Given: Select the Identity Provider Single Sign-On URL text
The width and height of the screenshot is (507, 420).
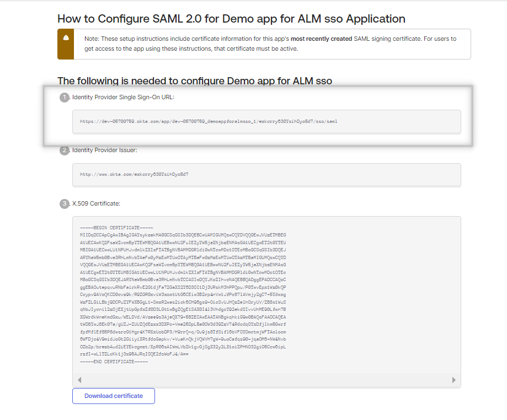Looking at the screenshot, I should 208,121.
